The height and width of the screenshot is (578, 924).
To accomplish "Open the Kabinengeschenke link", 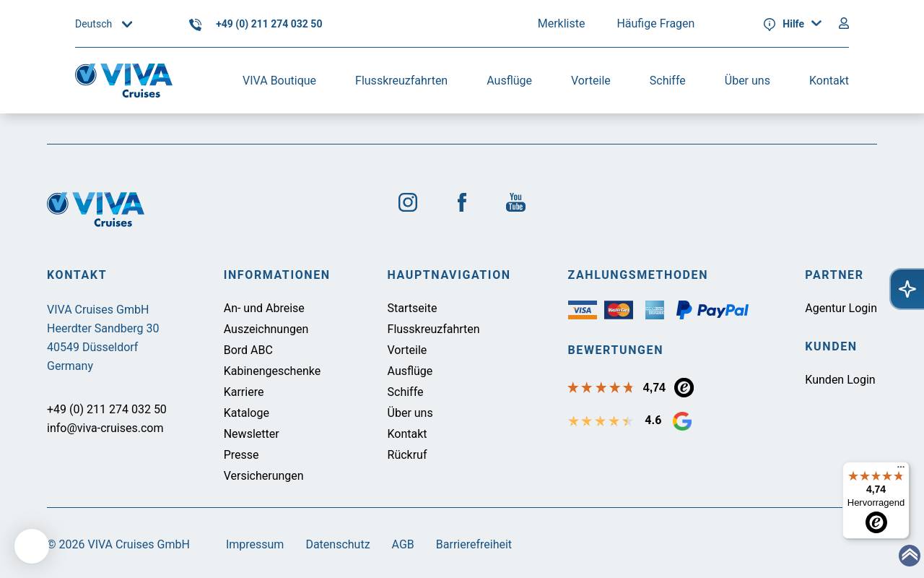I will point(271,371).
